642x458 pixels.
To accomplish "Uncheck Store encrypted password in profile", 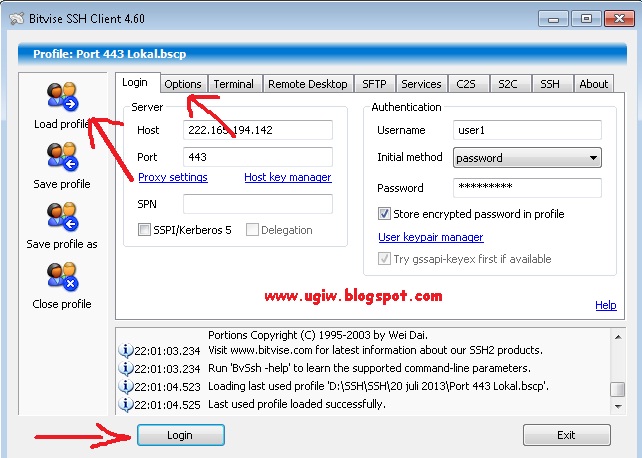I will tap(384, 214).
